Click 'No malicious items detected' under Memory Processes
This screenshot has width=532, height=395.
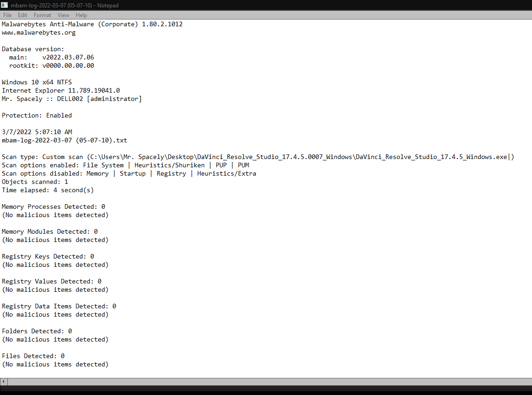55,215
